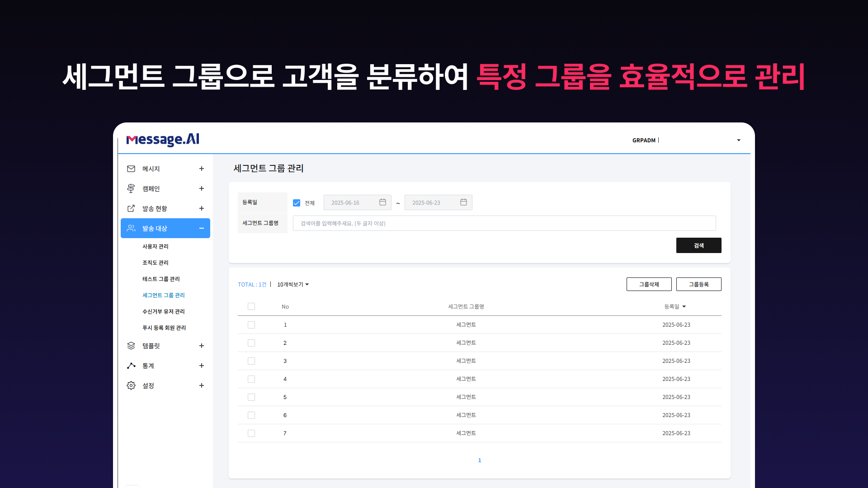Open 사용자 관리 submenu item
The image size is (868, 488).
click(x=155, y=246)
